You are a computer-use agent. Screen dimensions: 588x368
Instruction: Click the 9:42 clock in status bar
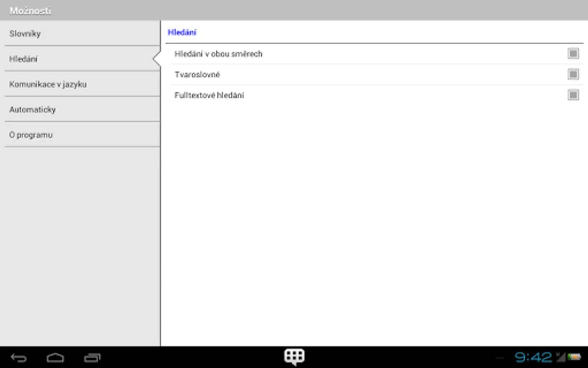click(x=533, y=357)
